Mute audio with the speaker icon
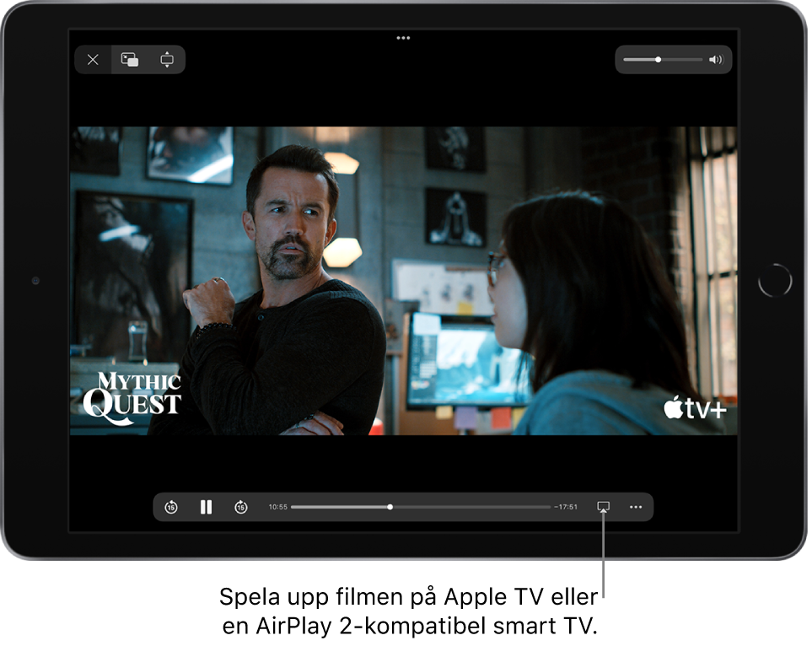 (x=716, y=60)
